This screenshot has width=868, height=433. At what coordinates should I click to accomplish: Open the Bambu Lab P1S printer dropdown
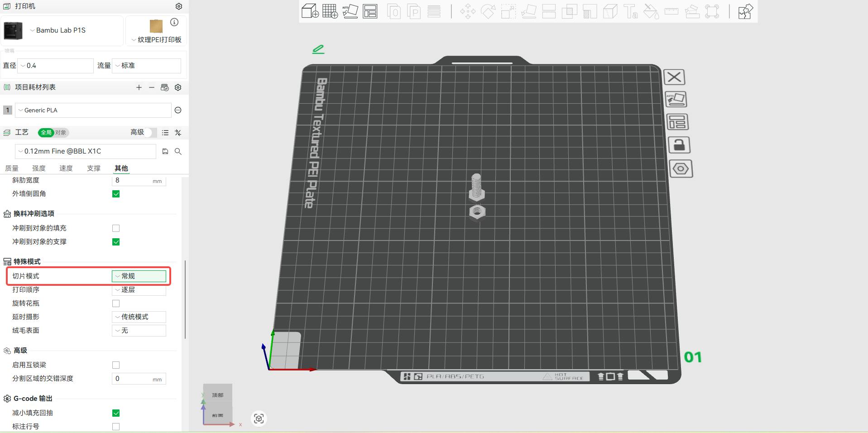[x=62, y=30]
